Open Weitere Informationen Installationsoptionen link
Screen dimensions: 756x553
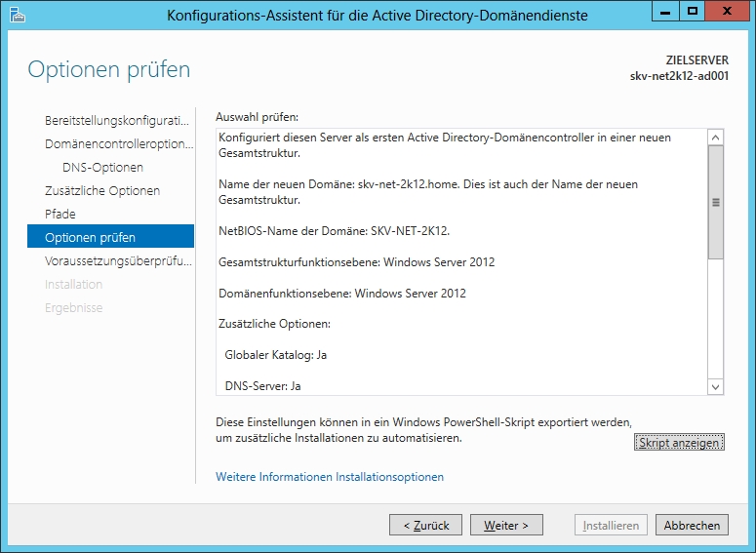[x=330, y=477]
